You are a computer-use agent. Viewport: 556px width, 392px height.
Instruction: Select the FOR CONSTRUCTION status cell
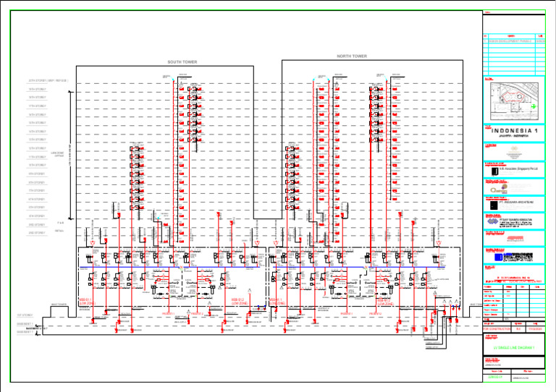click(x=497, y=329)
